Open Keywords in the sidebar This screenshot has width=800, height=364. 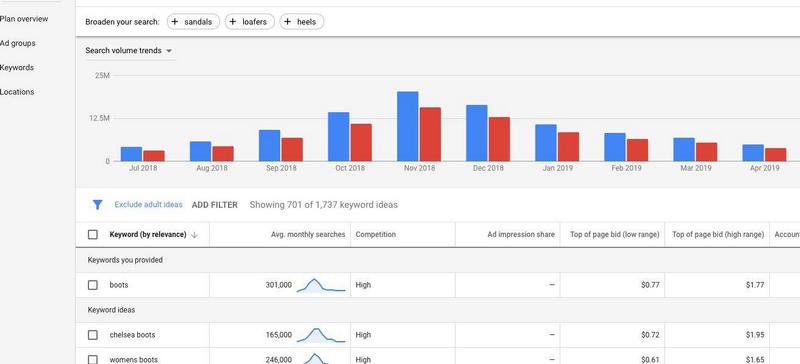tap(17, 67)
